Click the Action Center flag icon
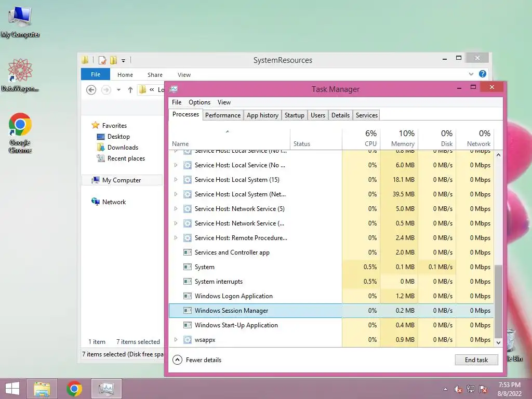532x399 pixels. coord(483,389)
